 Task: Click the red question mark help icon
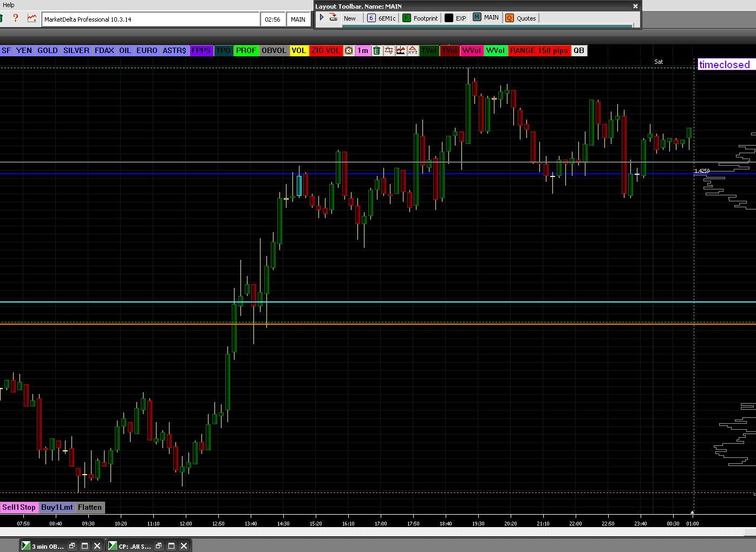pyautogui.click(x=16, y=18)
